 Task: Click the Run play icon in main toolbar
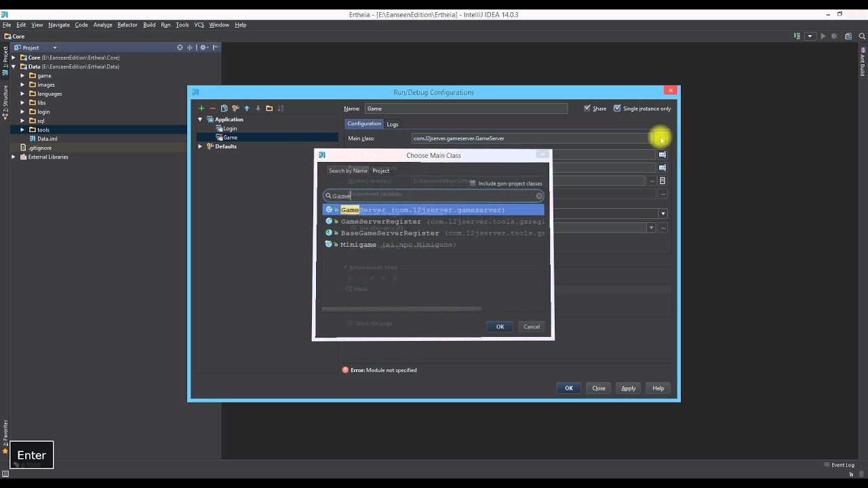pyautogui.click(x=823, y=36)
